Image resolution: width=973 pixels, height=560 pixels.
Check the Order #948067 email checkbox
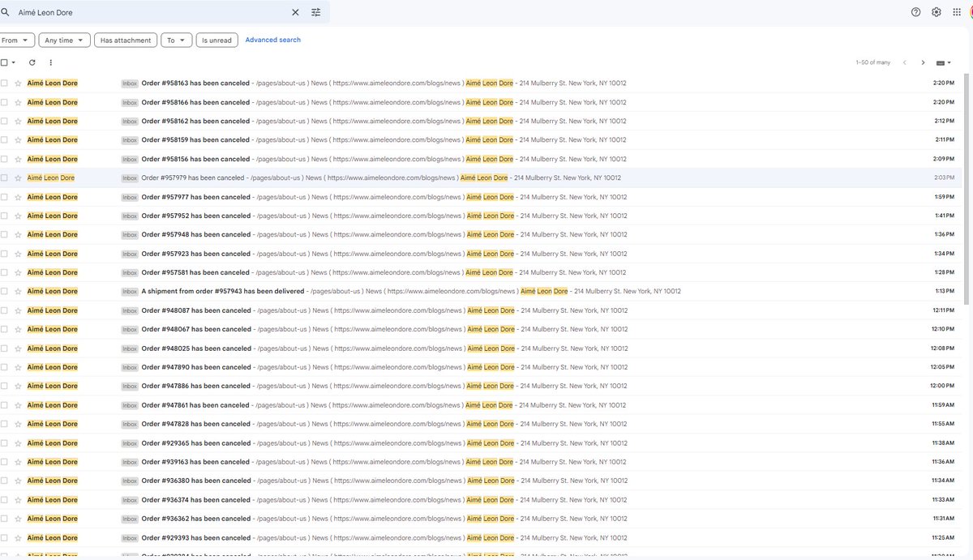click(x=4, y=329)
